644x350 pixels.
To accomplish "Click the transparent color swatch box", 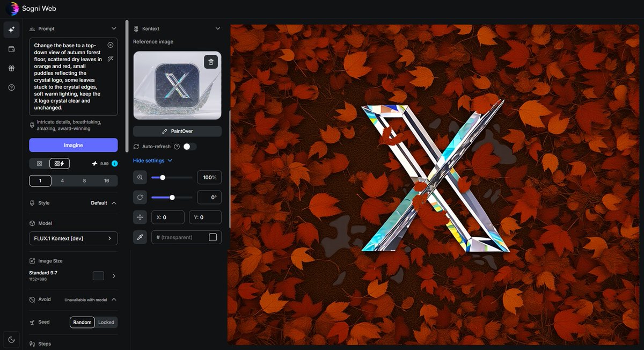I will [x=213, y=237].
